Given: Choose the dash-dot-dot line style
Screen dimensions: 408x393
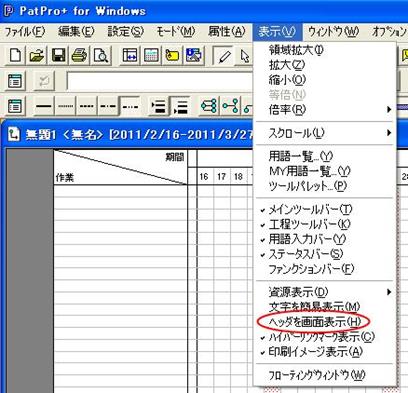Looking at the screenshot, I should [x=130, y=107].
